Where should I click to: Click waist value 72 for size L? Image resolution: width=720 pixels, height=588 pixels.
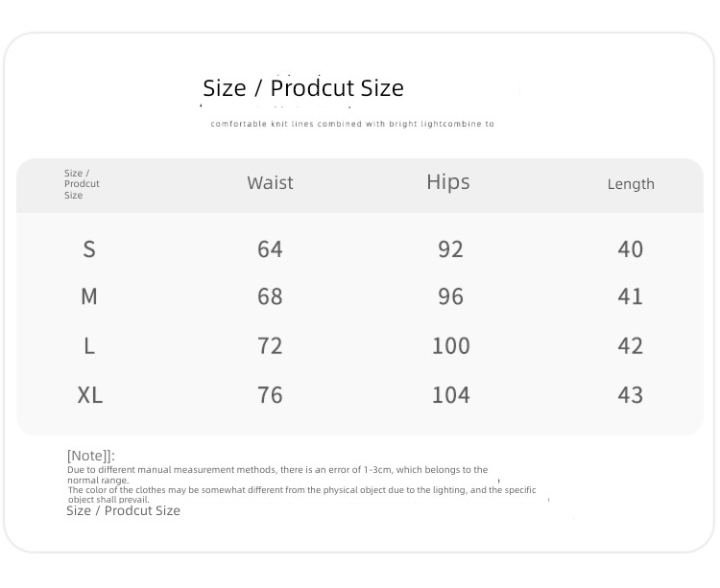[x=270, y=346]
